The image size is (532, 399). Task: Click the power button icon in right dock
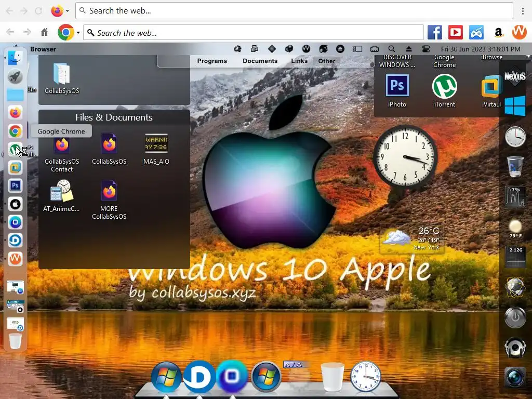pos(515,317)
